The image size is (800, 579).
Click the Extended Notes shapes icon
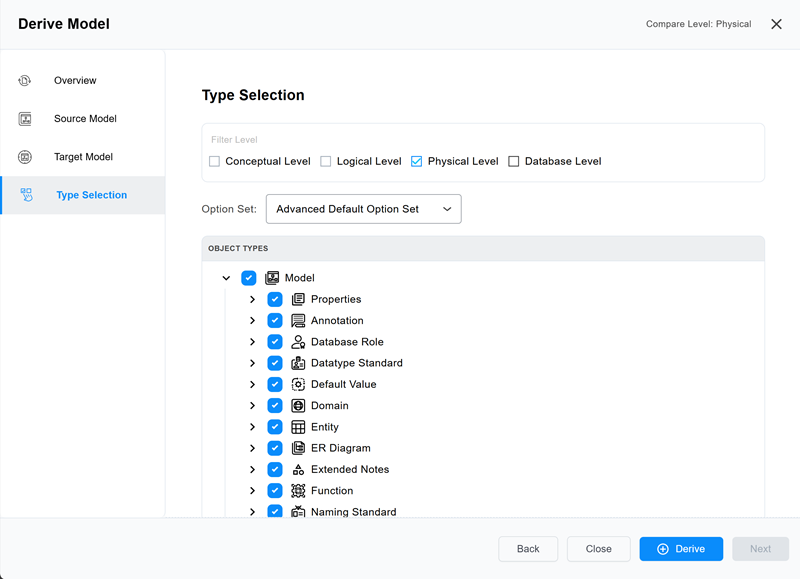[298, 469]
